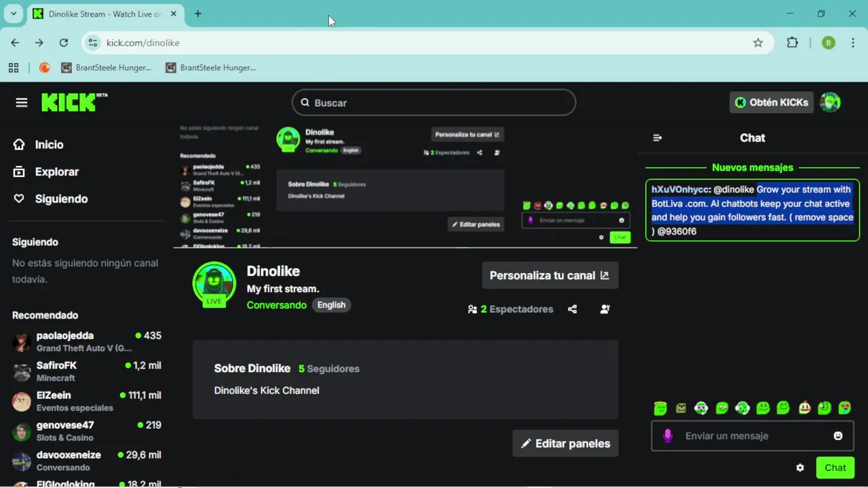The height and width of the screenshot is (488, 868).
Task: Click the '5 Seguidores' text
Action: (x=329, y=369)
